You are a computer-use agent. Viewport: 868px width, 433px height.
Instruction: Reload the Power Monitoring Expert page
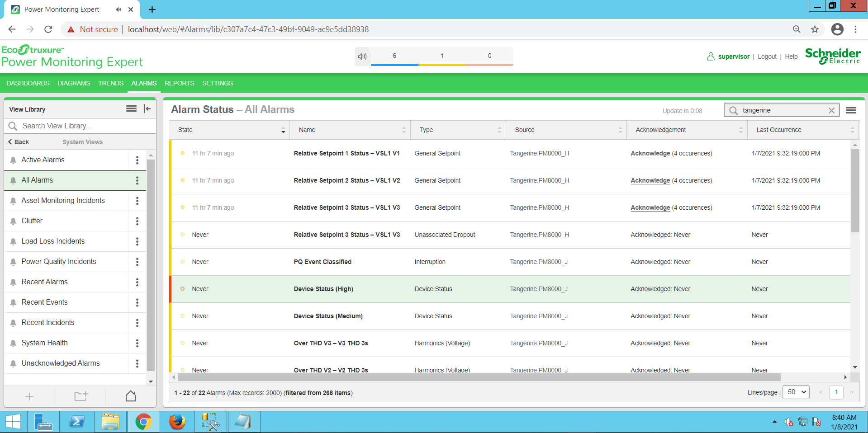coord(48,29)
